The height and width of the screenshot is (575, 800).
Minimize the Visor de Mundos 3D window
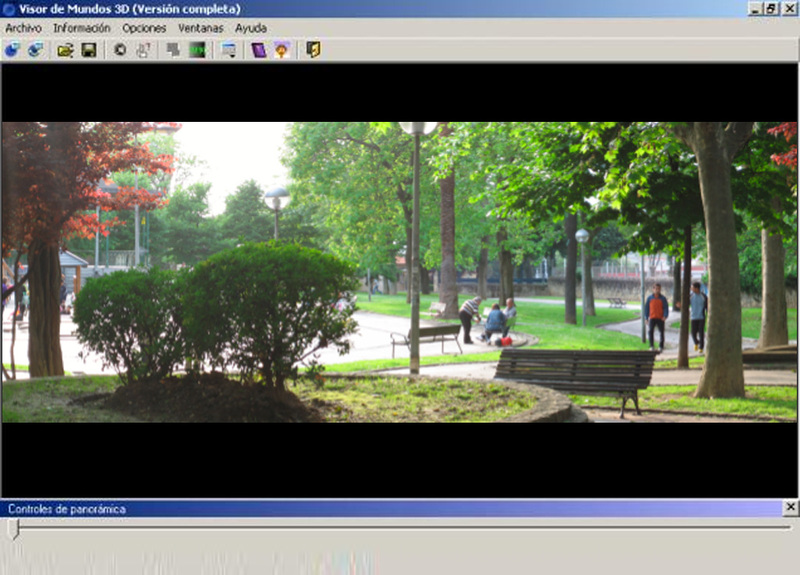coord(755,9)
